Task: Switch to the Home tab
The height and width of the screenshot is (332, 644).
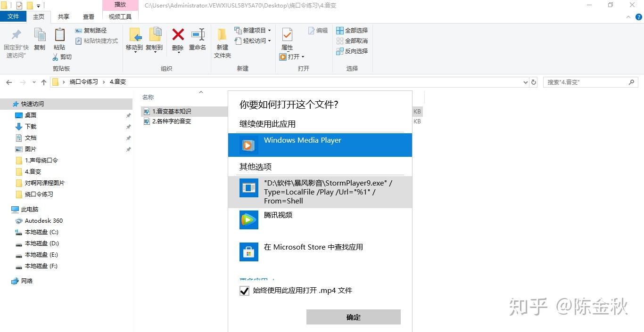Action: click(x=39, y=16)
